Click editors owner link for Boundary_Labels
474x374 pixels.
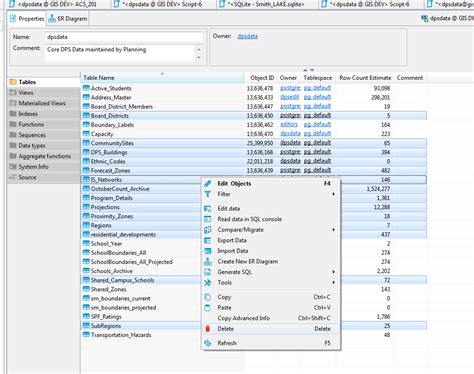(x=289, y=125)
